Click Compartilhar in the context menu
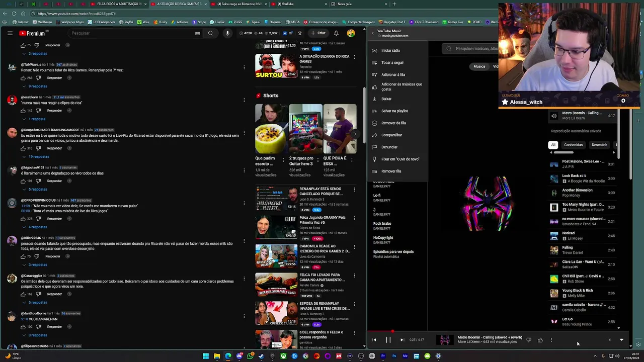 click(x=397, y=135)
